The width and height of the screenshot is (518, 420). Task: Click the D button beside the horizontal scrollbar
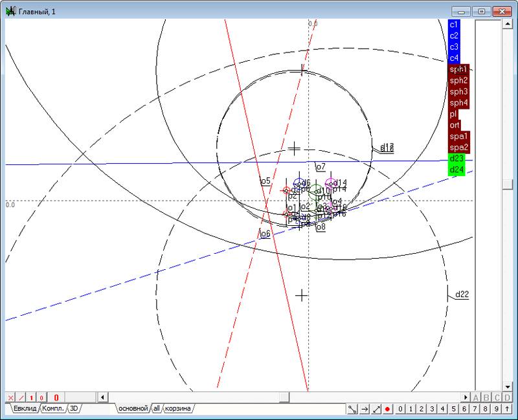click(508, 397)
